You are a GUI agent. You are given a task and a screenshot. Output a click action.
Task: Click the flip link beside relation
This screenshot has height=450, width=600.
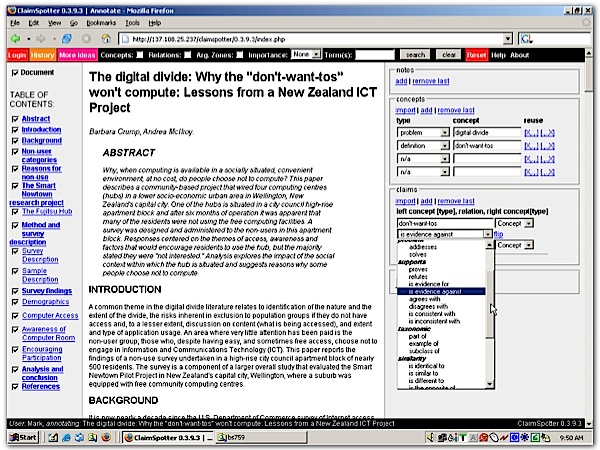[499, 234]
